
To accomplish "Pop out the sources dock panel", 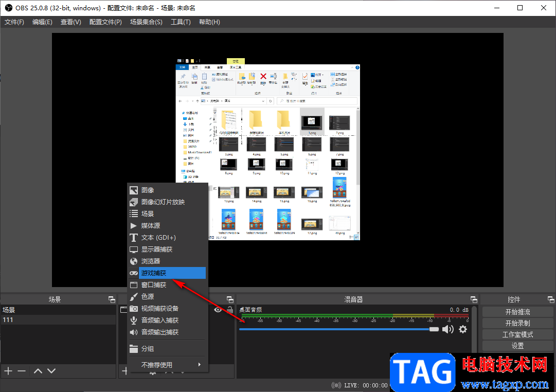I will [230, 299].
